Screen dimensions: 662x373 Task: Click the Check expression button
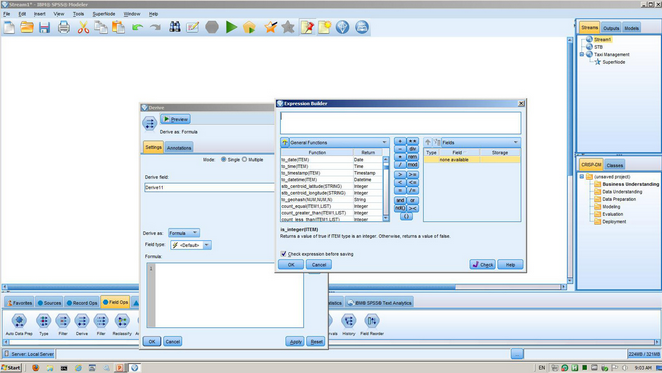pos(483,264)
